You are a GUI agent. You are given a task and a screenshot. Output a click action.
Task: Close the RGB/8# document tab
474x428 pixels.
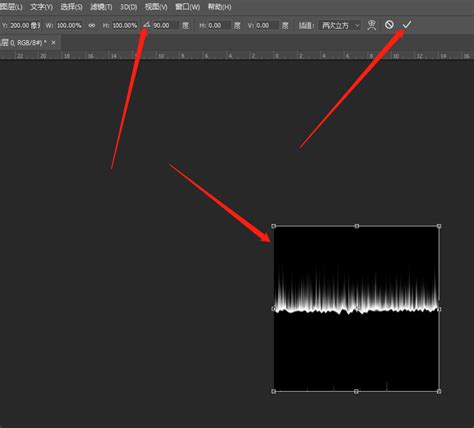53,43
